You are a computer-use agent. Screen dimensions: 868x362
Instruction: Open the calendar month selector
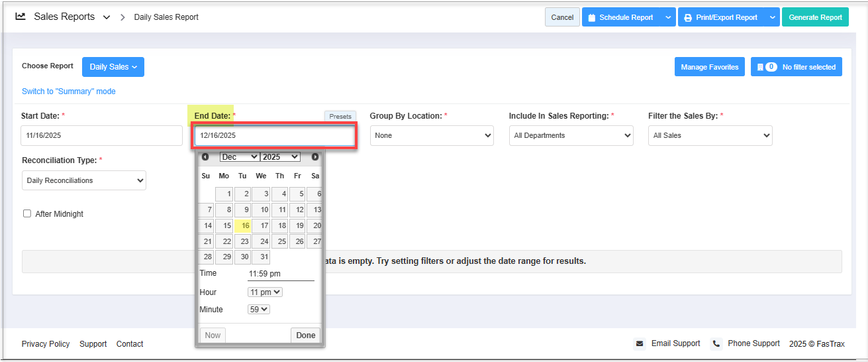pyautogui.click(x=239, y=157)
